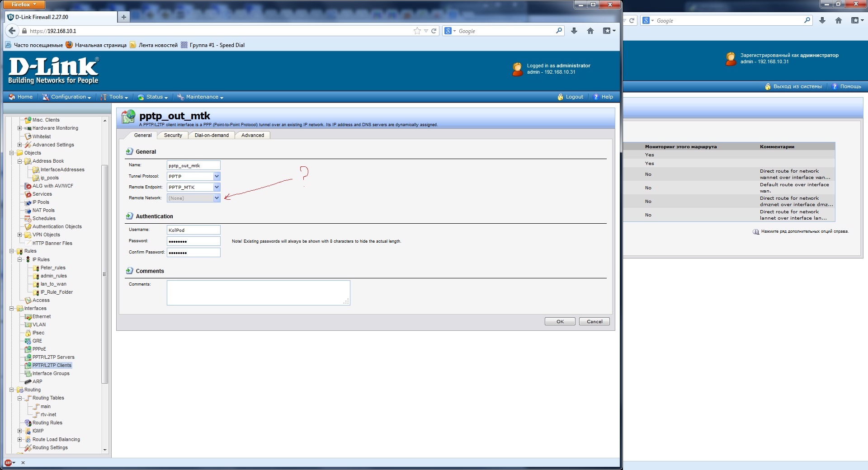Open the Status menu

click(153, 97)
